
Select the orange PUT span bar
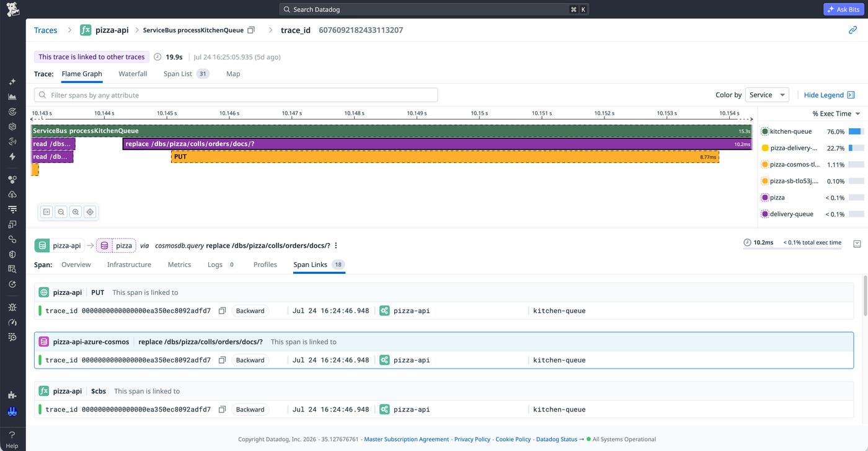click(445, 157)
